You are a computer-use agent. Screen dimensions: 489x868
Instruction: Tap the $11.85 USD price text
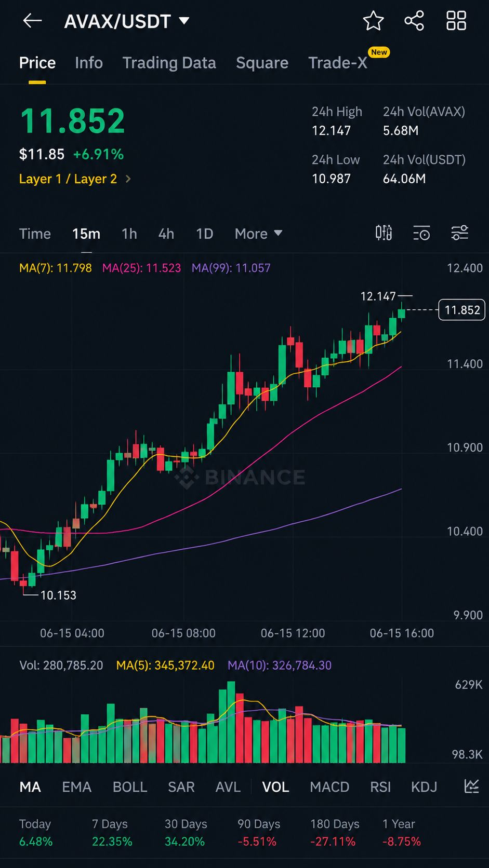42,154
